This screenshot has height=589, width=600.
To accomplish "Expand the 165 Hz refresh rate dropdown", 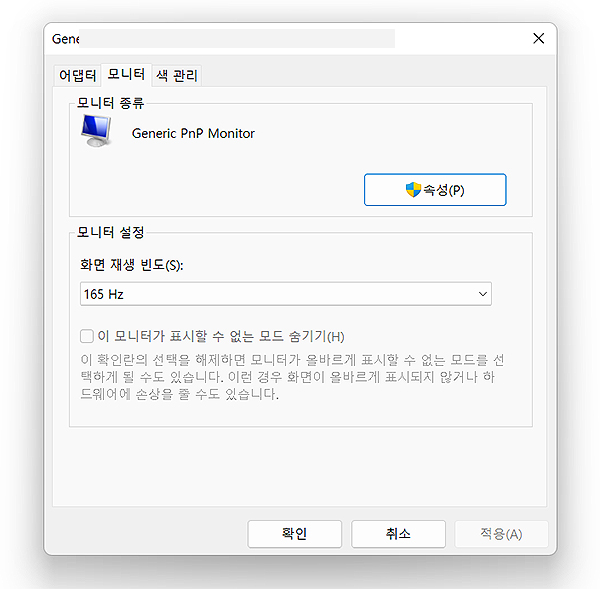I will [286, 294].
